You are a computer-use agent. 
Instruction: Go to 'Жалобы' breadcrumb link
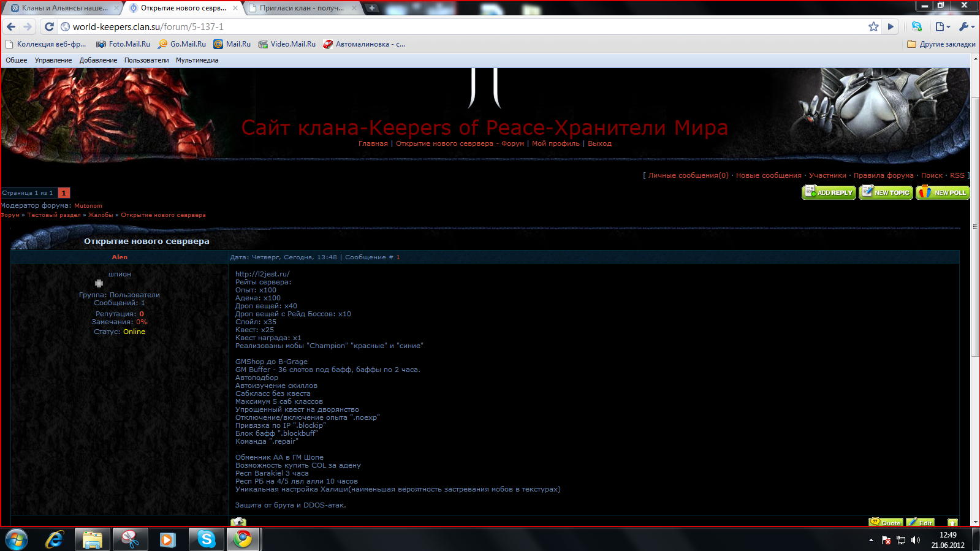tap(101, 215)
